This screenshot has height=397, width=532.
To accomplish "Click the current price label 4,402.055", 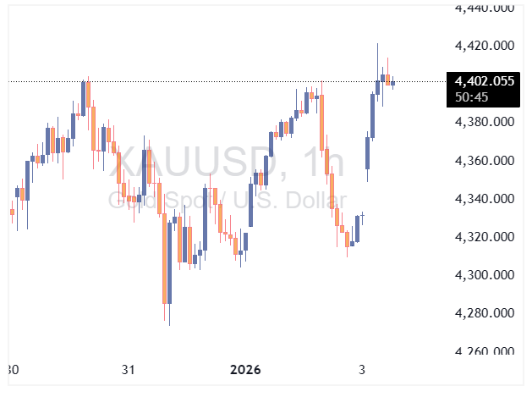I will coord(485,81).
